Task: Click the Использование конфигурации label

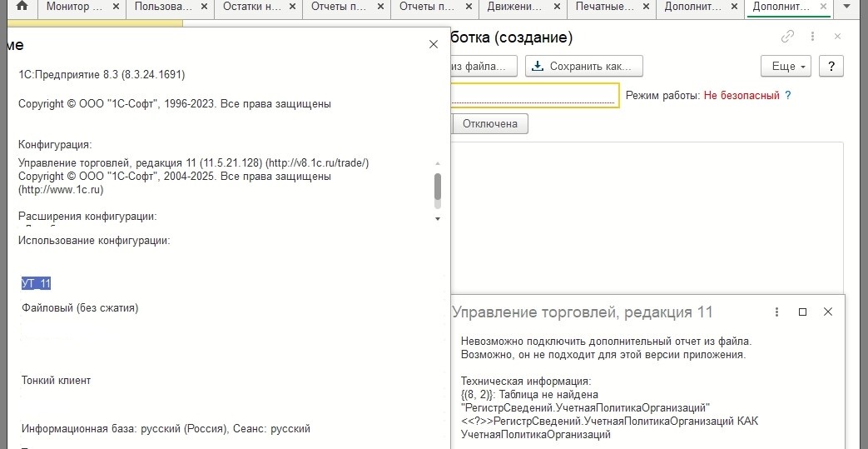Action: click(x=94, y=241)
